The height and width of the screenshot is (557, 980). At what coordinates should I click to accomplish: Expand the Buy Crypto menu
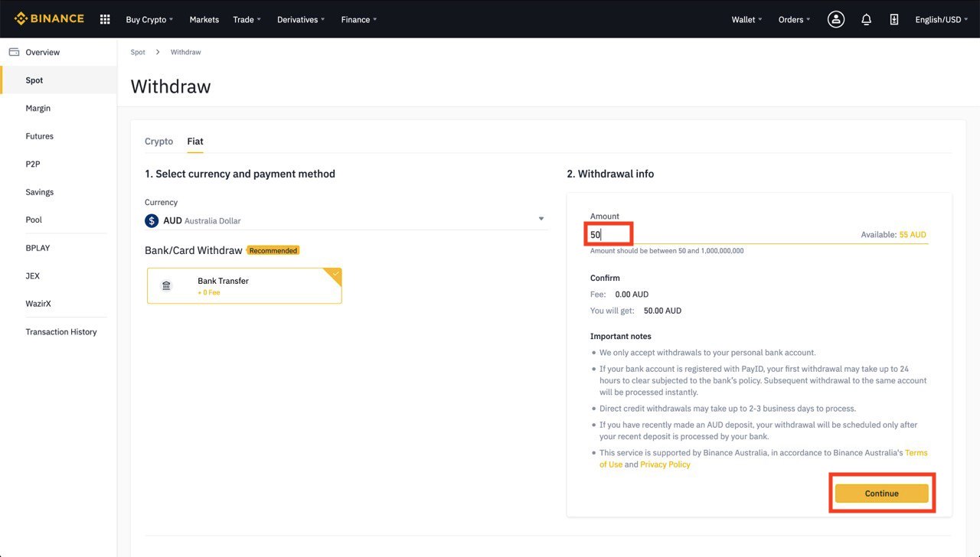pos(149,19)
